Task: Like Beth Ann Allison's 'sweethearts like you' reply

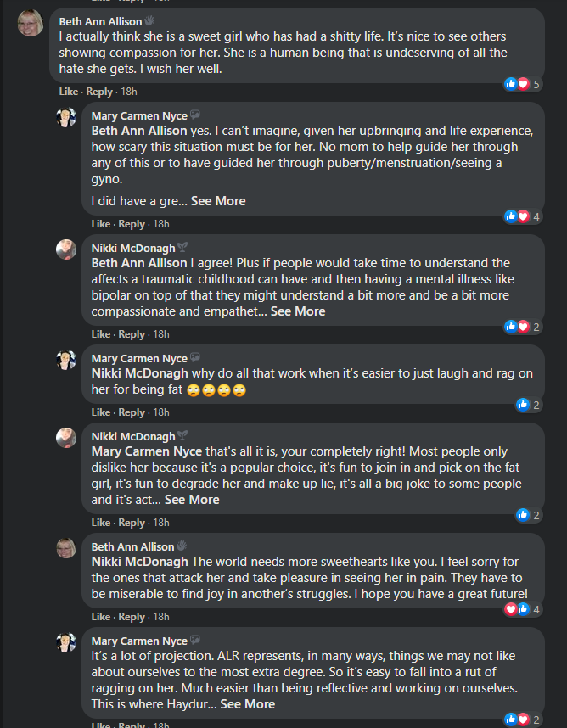Action: [x=101, y=617]
